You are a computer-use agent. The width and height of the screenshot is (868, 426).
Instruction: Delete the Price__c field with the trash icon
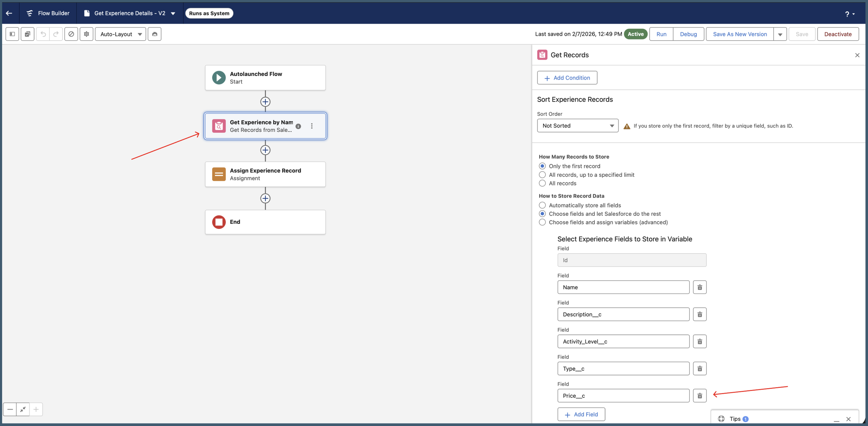point(700,396)
